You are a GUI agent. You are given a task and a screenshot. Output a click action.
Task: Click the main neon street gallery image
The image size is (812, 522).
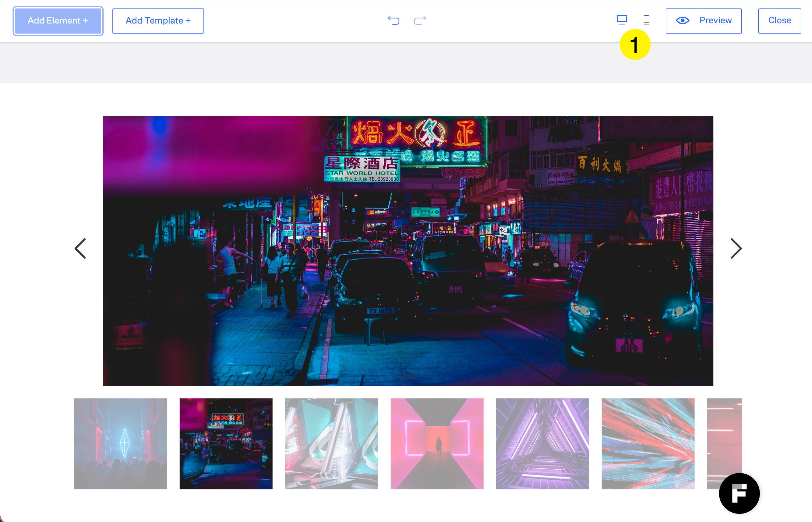(x=408, y=251)
